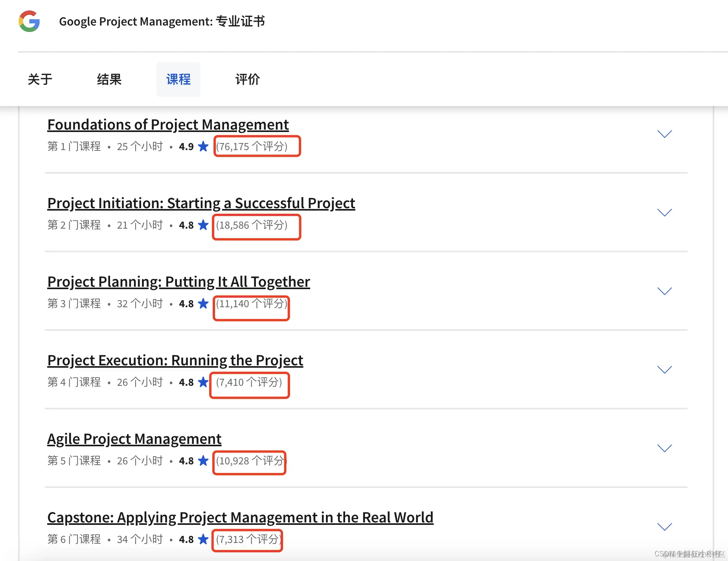Switch to the 结果 tab
The height and width of the screenshot is (561, 728).
[109, 79]
